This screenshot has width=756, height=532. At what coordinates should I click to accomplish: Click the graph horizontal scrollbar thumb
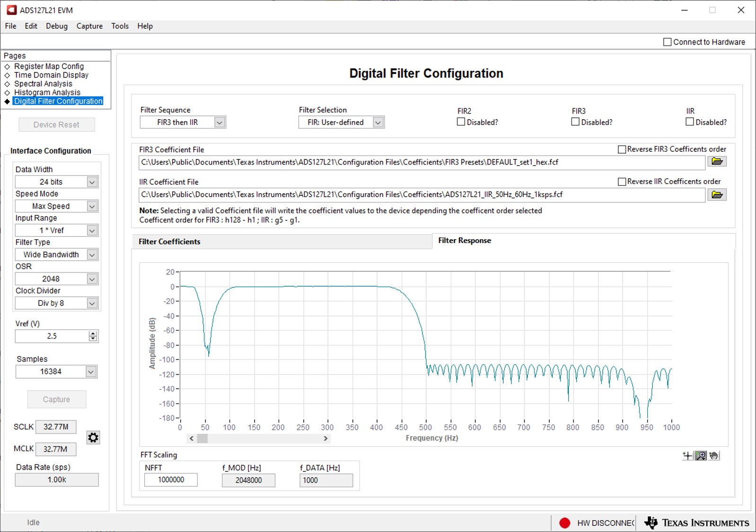[x=202, y=438]
